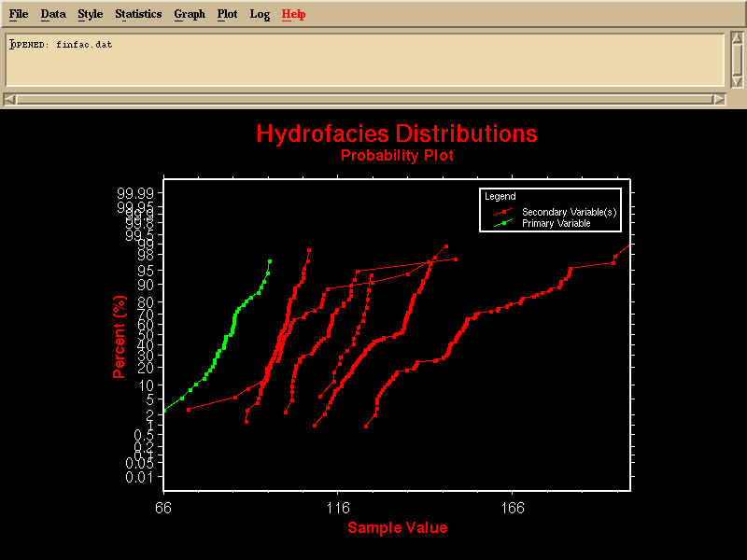Click the 'Legend' heading in the plot

pos(500,196)
